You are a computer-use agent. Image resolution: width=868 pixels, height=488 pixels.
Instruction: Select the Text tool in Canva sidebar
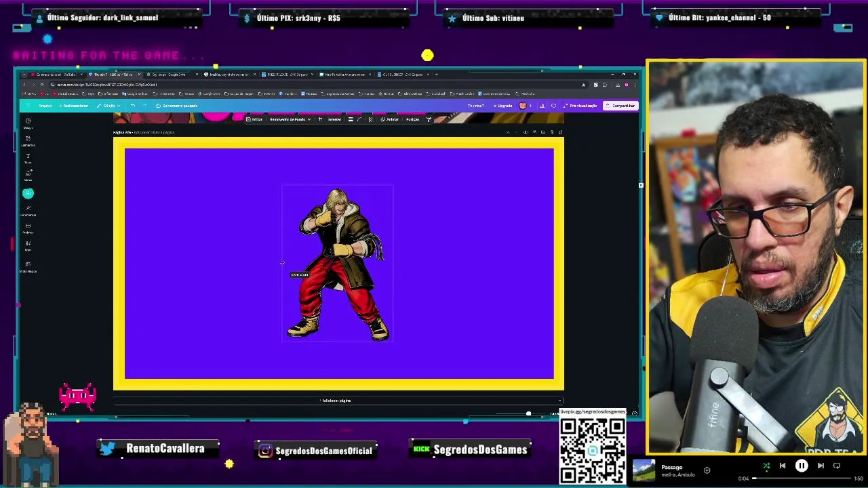28,159
